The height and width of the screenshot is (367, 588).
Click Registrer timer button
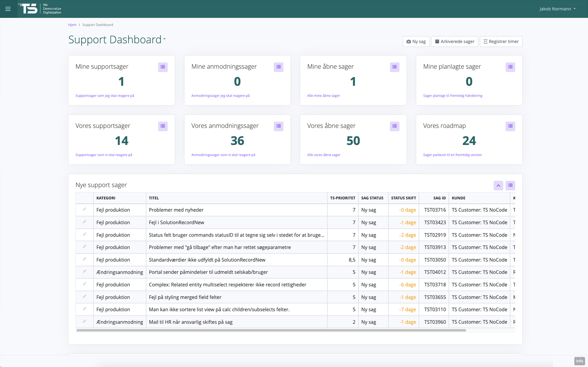501,41
